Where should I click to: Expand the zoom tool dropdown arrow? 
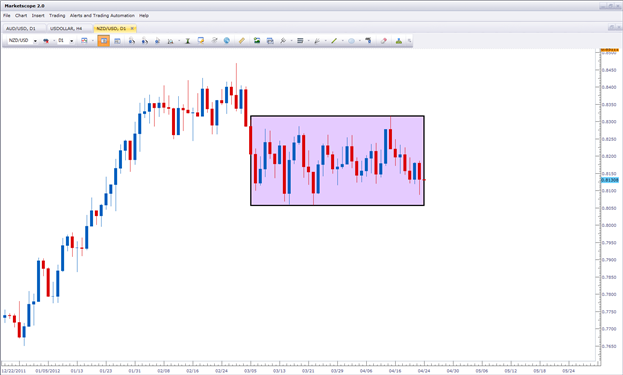(x=292, y=41)
